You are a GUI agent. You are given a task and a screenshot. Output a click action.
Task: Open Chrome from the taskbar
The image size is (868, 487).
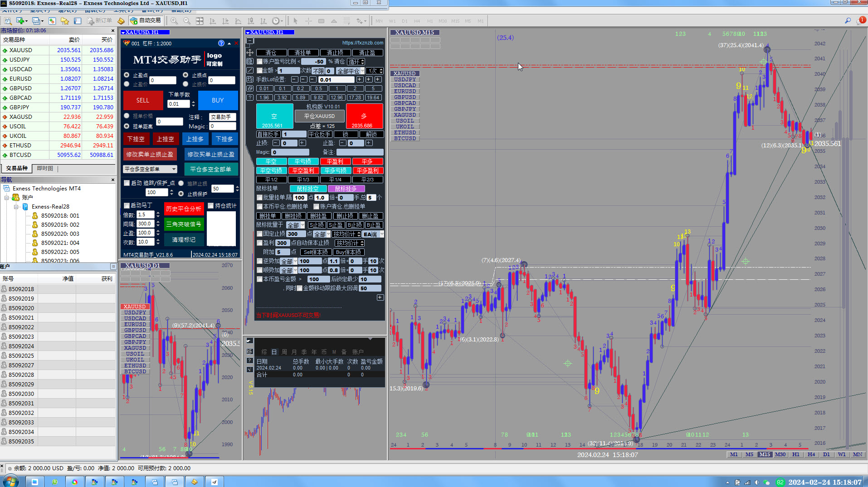coord(74,482)
